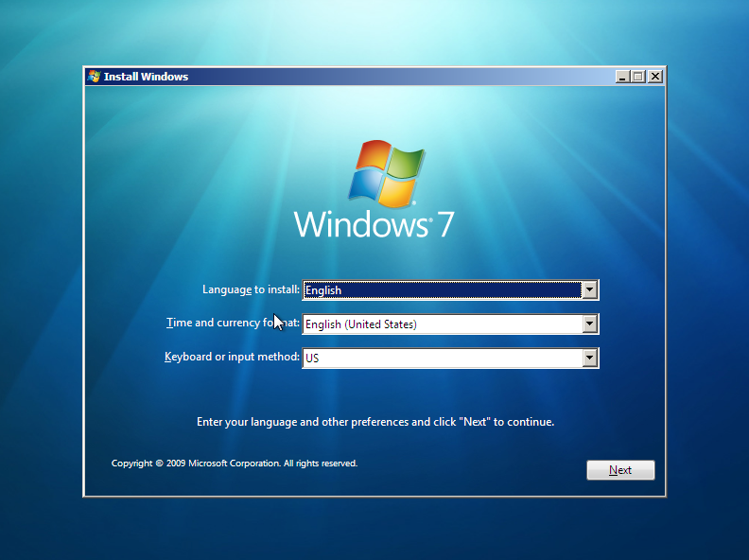Image resolution: width=749 pixels, height=560 pixels.
Task: Click the Keyboard or input method label
Action: coord(232,357)
